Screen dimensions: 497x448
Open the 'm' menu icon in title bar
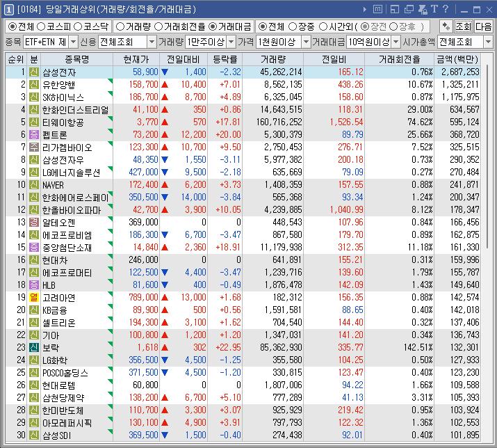(377, 10)
